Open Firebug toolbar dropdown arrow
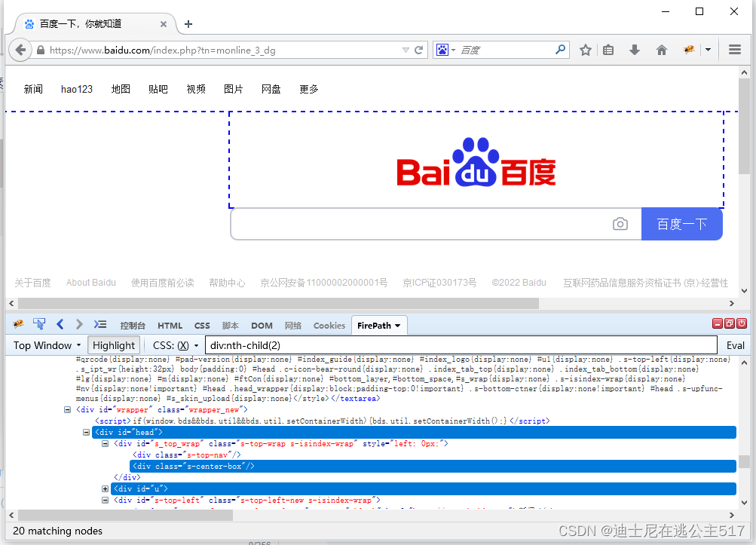This screenshot has height=545, width=756. (708, 50)
